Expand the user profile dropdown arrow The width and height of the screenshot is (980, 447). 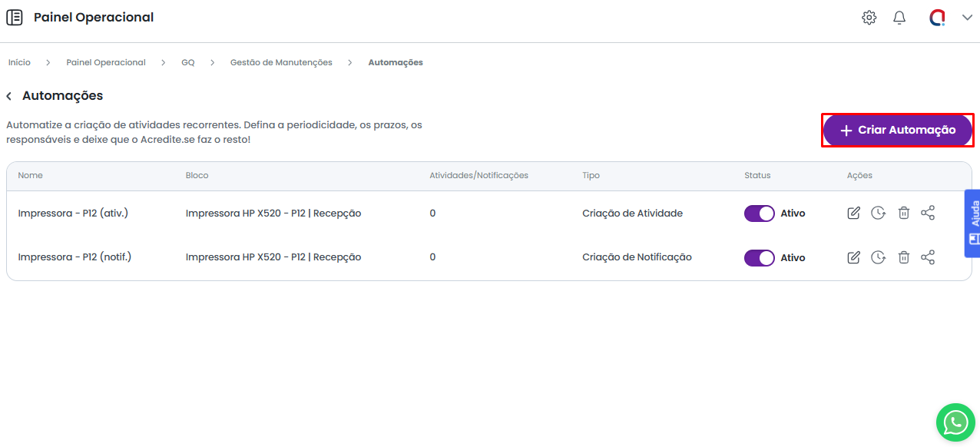click(967, 18)
